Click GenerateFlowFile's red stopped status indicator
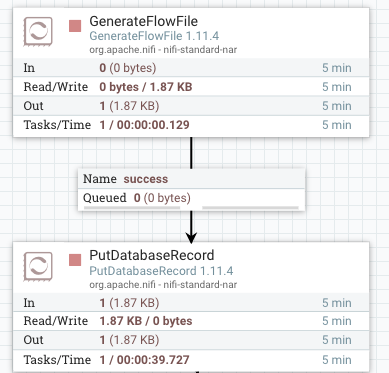 75,26
